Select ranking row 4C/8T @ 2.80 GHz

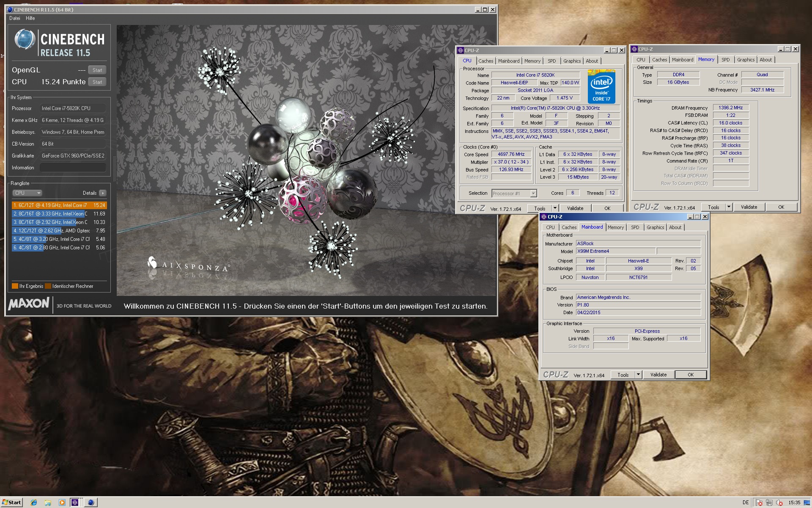coord(59,248)
